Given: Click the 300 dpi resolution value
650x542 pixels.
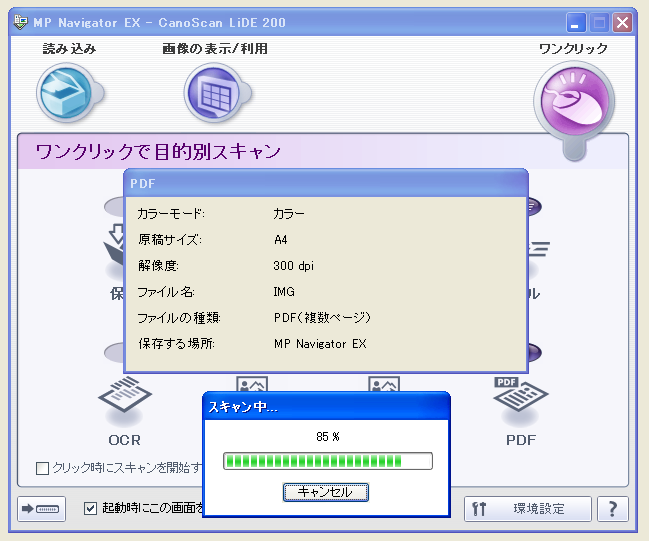Looking at the screenshot, I should pos(293,265).
